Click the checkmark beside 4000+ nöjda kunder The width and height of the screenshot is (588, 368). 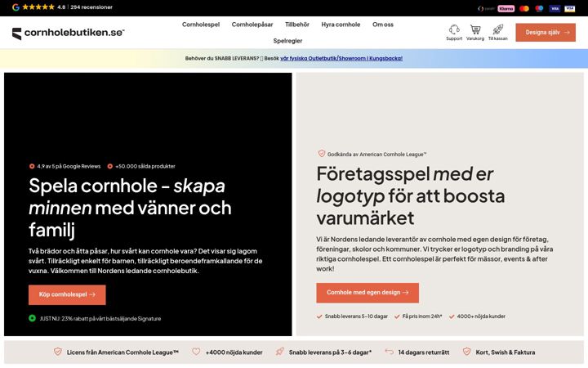pos(452,316)
